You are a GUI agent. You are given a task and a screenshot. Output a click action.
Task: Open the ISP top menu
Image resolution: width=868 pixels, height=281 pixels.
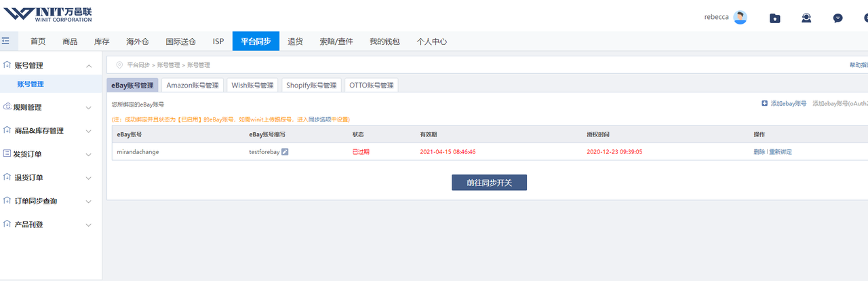[x=218, y=41]
